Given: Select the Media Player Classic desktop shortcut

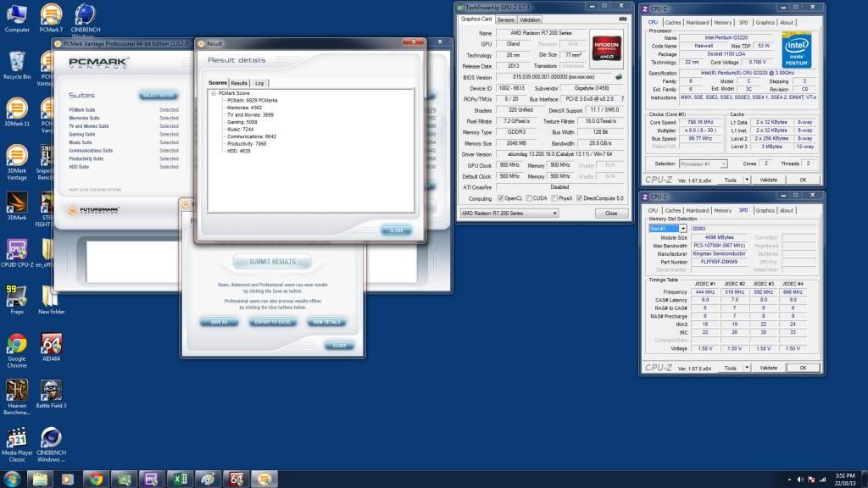Looking at the screenshot, I should click(x=17, y=444).
